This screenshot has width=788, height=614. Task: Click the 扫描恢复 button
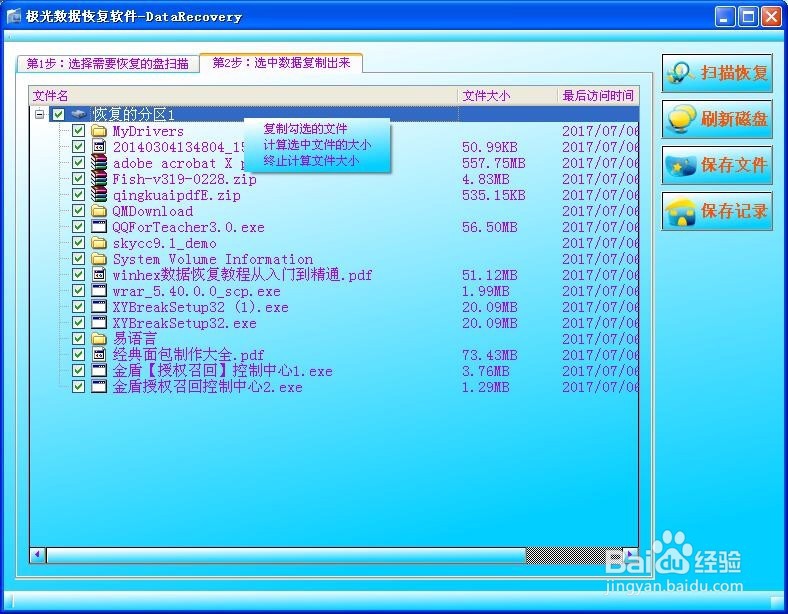tap(717, 73)
